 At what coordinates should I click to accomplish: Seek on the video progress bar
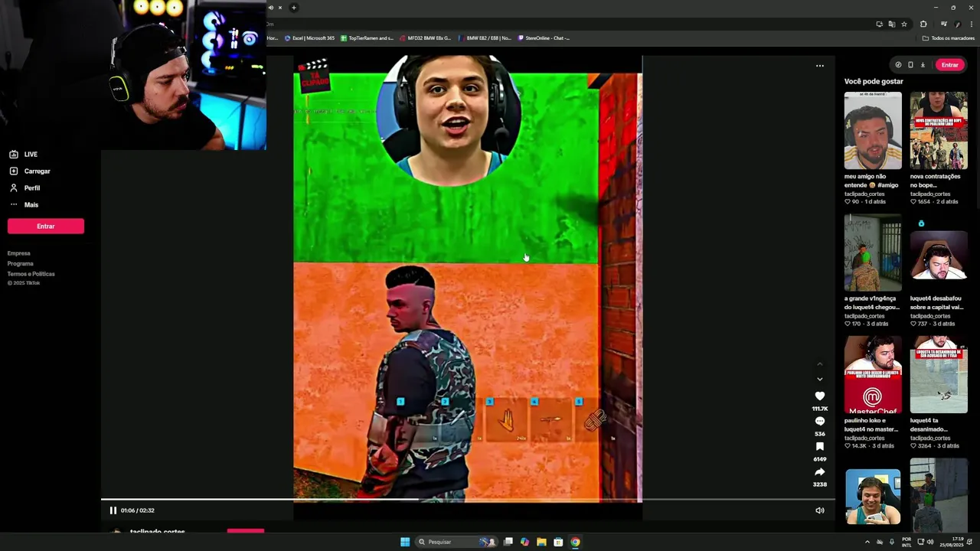467,500
